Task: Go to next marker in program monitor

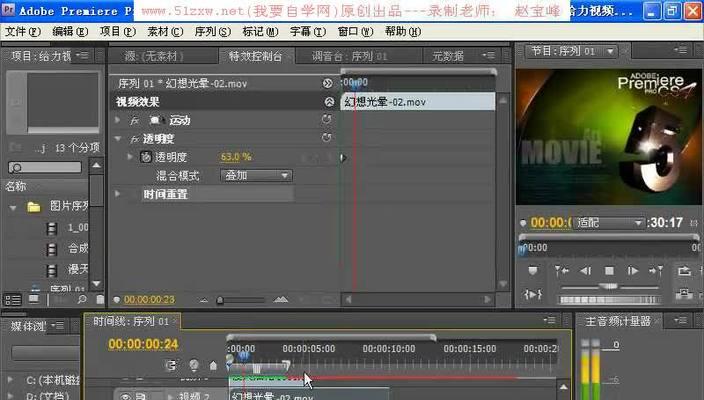Action: 656,271
